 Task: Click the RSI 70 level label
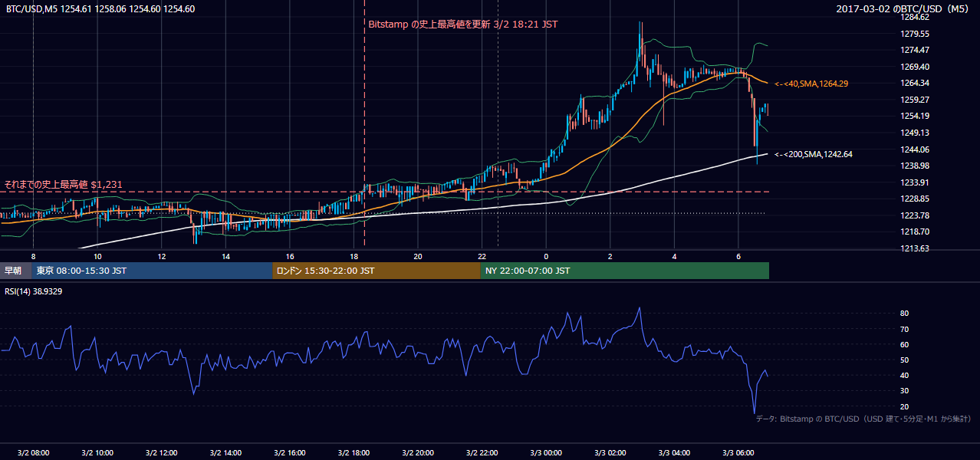[x=905, y=329]
